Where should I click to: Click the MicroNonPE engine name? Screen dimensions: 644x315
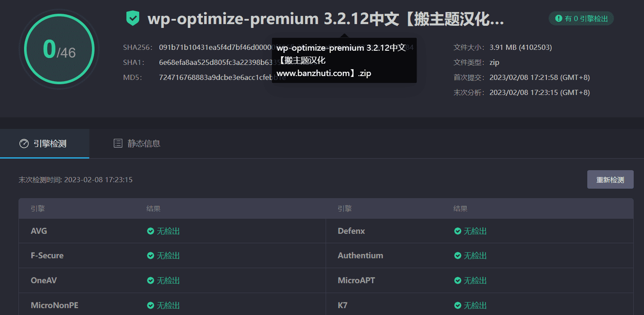click(x=55, y=306)
